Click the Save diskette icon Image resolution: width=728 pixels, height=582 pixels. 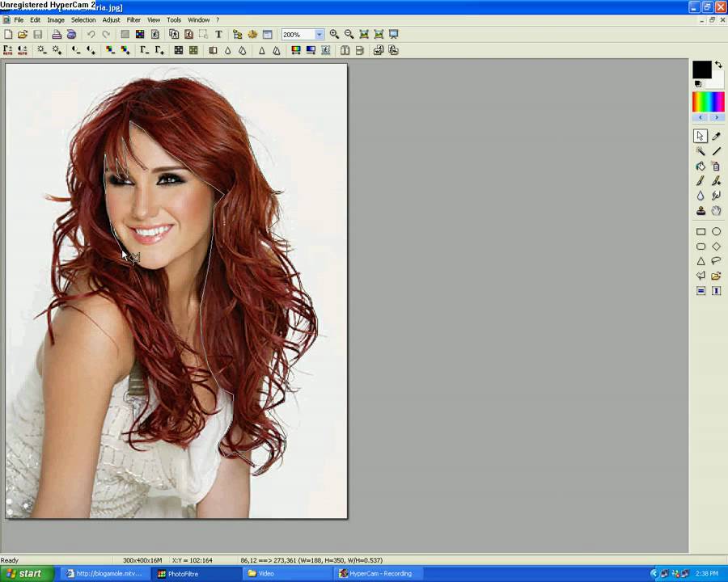click(x=37, y=34)
